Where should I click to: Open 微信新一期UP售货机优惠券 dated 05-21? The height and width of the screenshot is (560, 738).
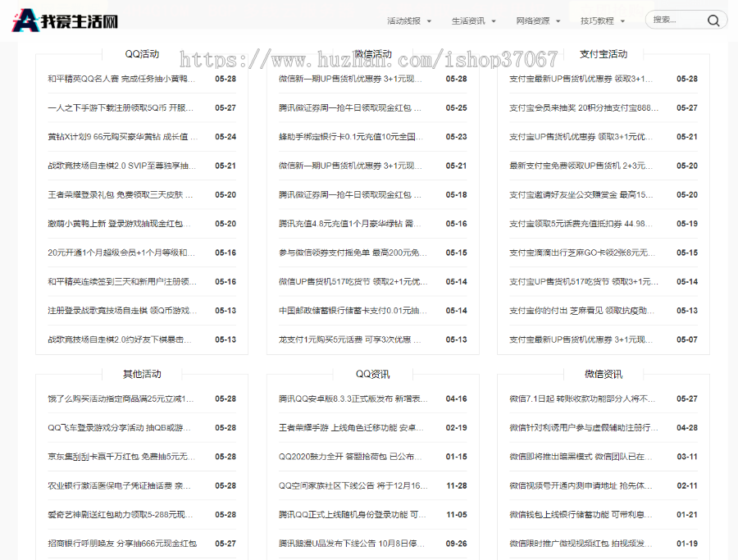tap(350, 166)
